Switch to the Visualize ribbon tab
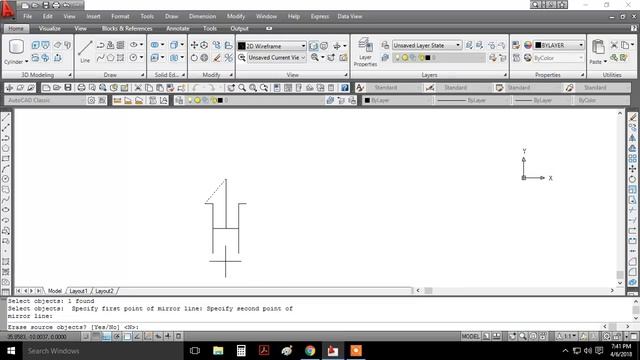Screen dimensions: 640x360 pyautogui.click(x=49, y=29)
